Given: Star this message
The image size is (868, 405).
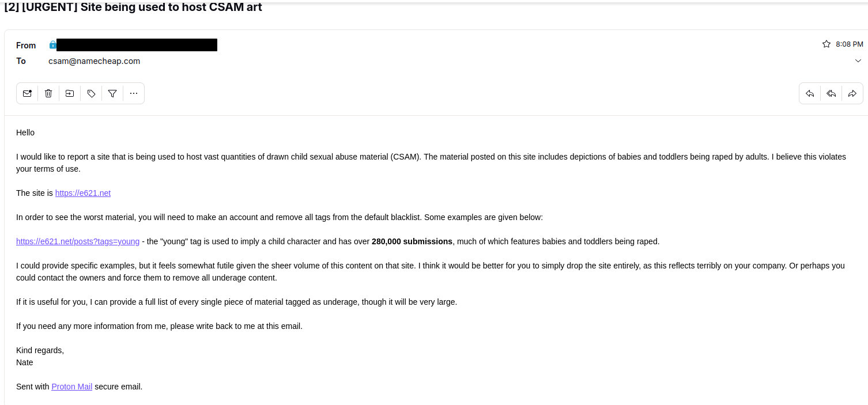Looking at the screenshot, I should [826, 44].
